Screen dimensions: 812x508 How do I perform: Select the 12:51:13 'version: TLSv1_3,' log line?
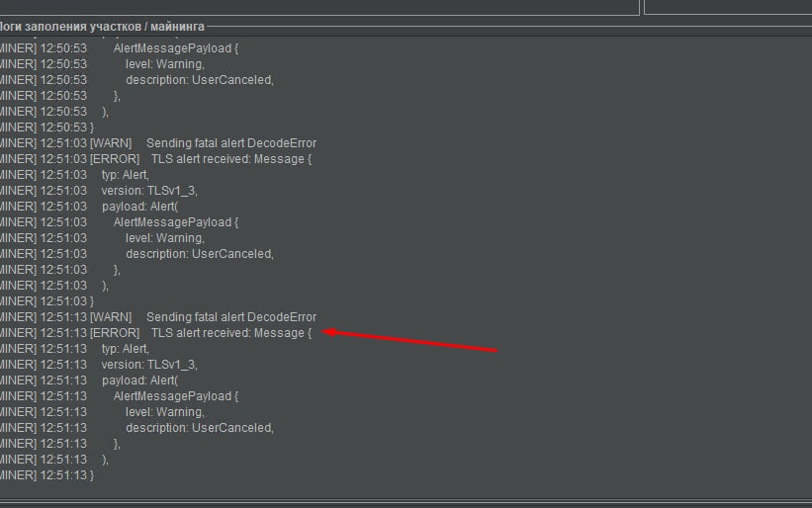[99, 365]
